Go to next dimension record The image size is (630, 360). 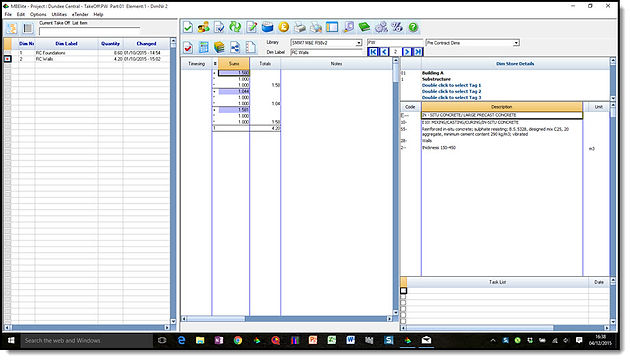pos(407,52)
